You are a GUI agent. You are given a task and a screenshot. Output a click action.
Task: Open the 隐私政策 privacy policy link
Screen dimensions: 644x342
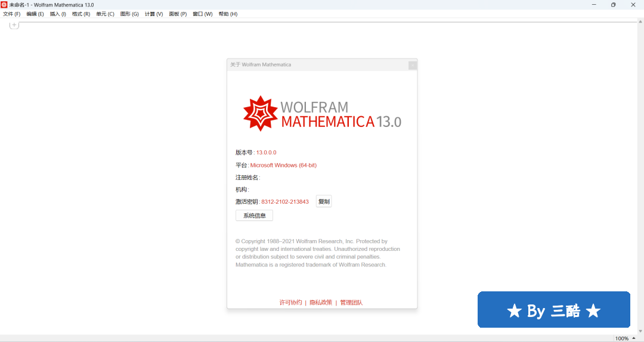tap(321, 303)
